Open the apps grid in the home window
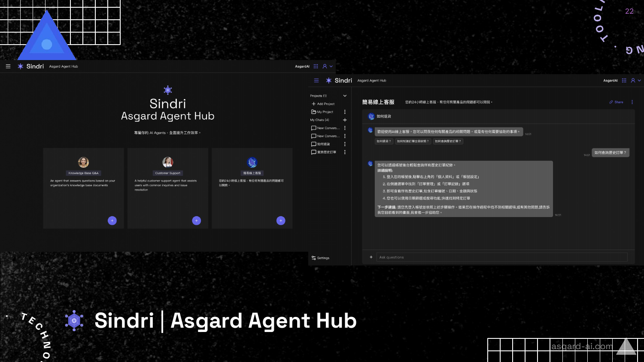Viewport: 644px width, 362px height. (316, 66)
